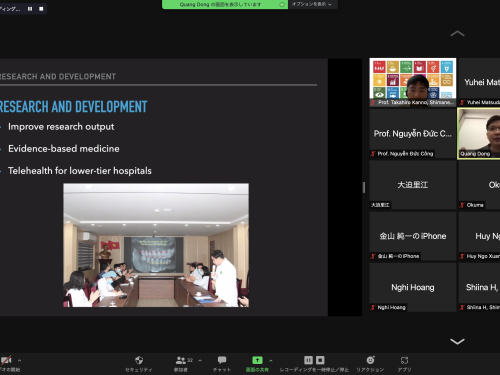Image resolution: width=500 pixels, height=375 pixels.
Task: Click muted mic icon on 金山 純一 label
Action: coord(373,256)
